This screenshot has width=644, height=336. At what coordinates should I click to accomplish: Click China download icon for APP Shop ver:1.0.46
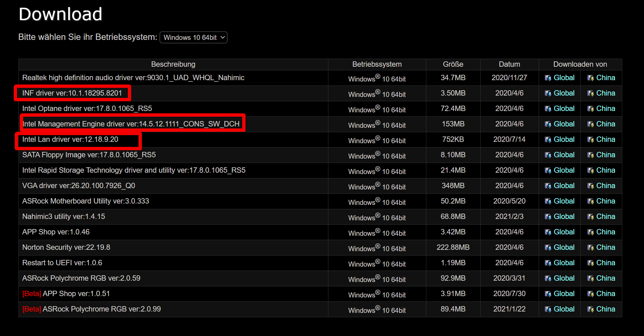click(x=590, y=232)
